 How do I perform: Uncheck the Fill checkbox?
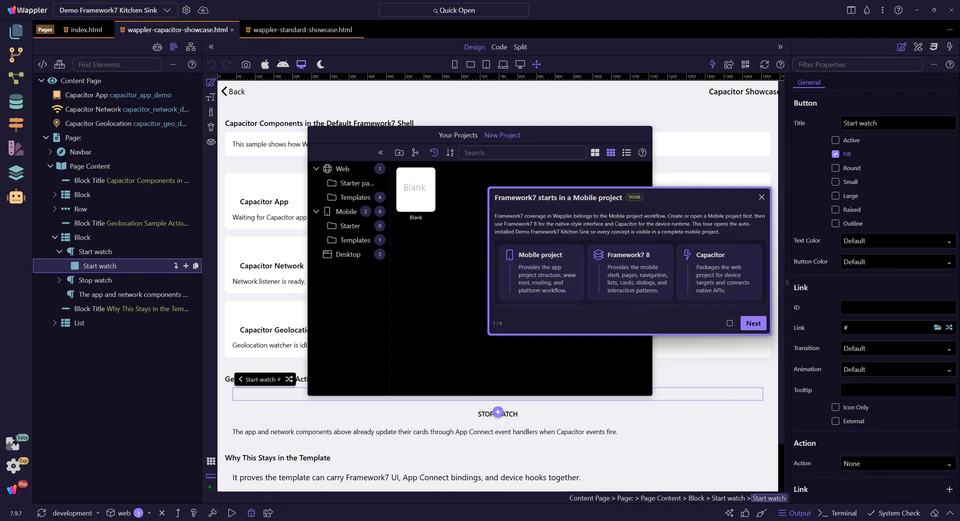[x=835, y=154]
